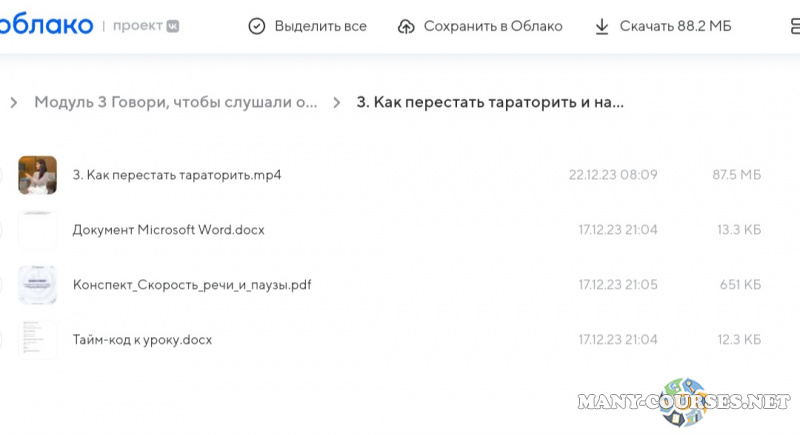
Task: Open the video thumbnail of the mp4 file
Action: pos(37,175)
